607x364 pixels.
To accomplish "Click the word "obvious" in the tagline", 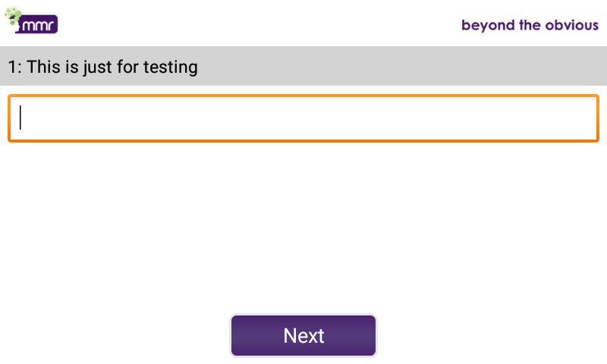I will click(571, 25).
